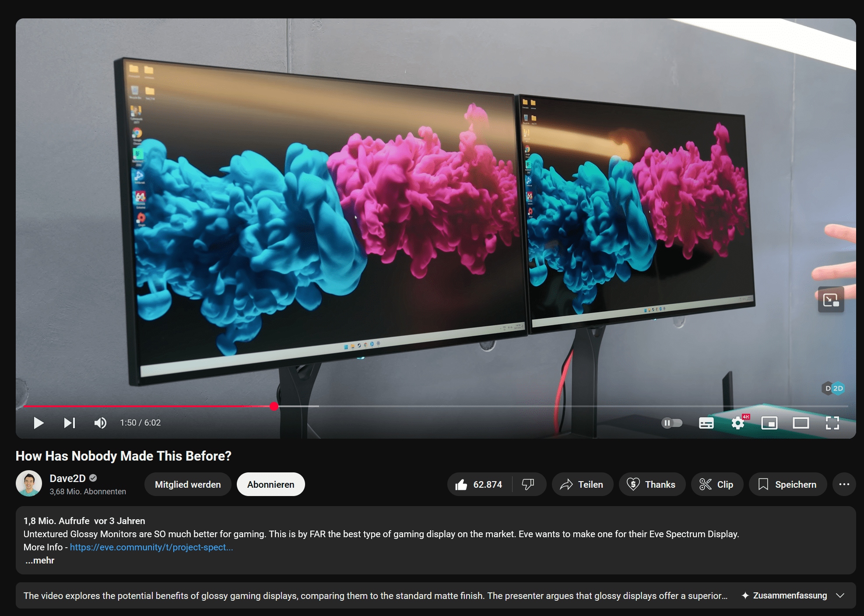Viewport: 864px width, 616px height.
Task: Expand the Zusammenfassung summary chevron
Action: [x=840, y=595]
